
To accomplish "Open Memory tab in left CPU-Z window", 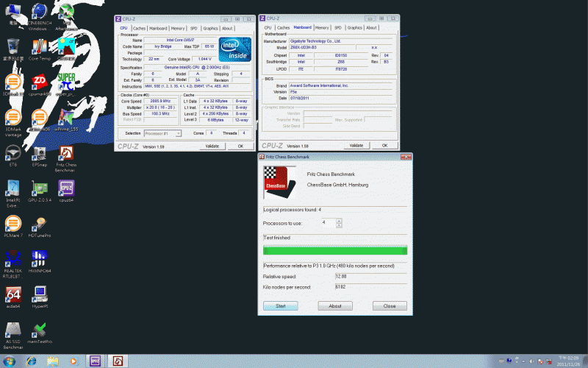I will pos(178,29).
